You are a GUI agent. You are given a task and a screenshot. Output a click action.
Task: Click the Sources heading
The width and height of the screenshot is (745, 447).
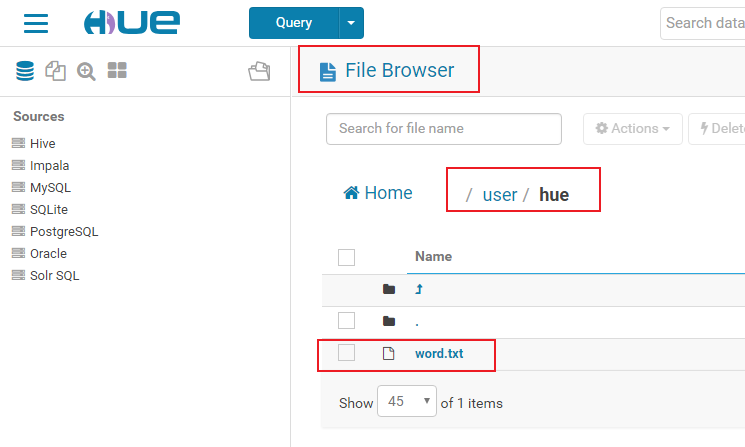click(x=38, y=116)
